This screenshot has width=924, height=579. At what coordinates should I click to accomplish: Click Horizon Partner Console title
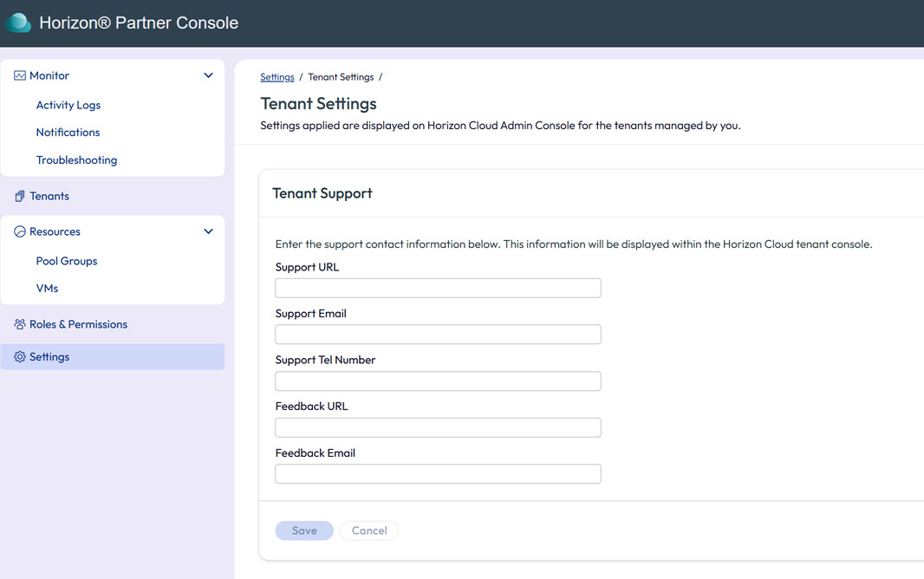[139, 23]
